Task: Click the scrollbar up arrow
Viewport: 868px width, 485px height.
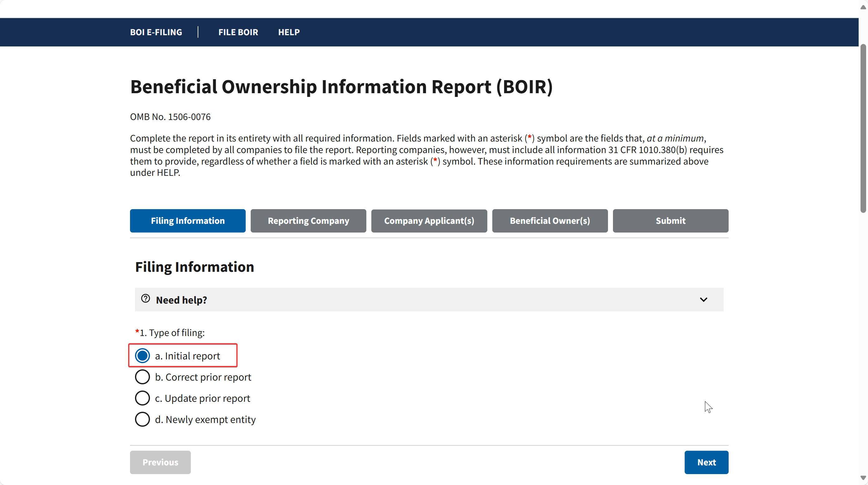Action: point(863,7)
